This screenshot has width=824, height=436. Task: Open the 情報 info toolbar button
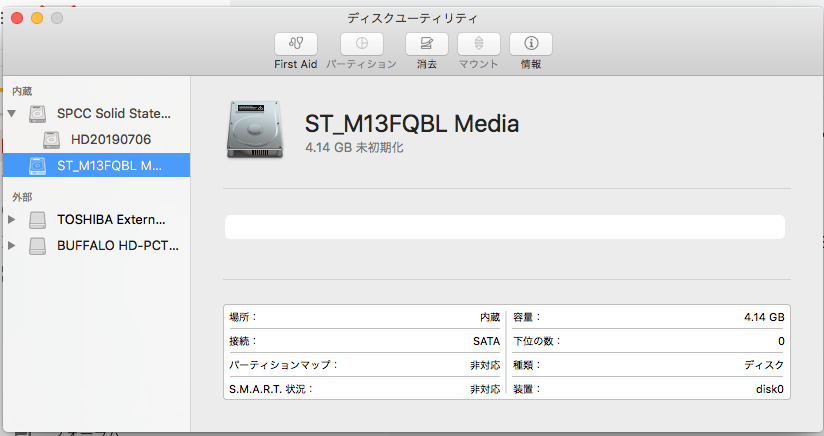(531, 44)
